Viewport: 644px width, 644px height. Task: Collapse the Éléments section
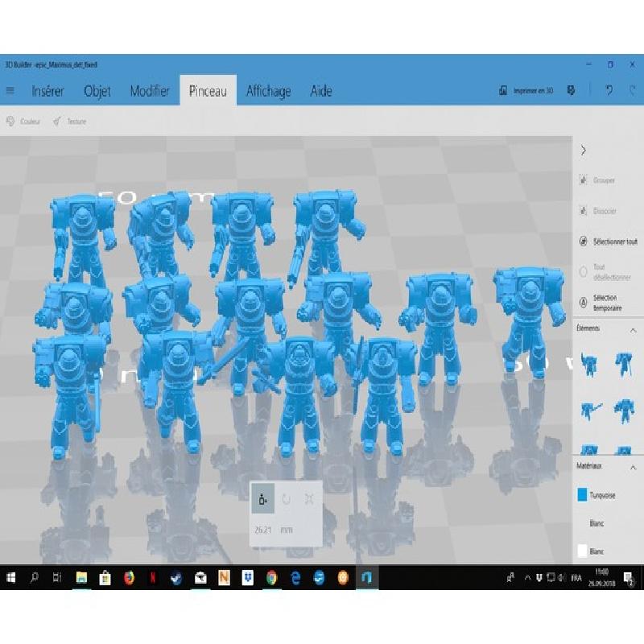(633, 330)
